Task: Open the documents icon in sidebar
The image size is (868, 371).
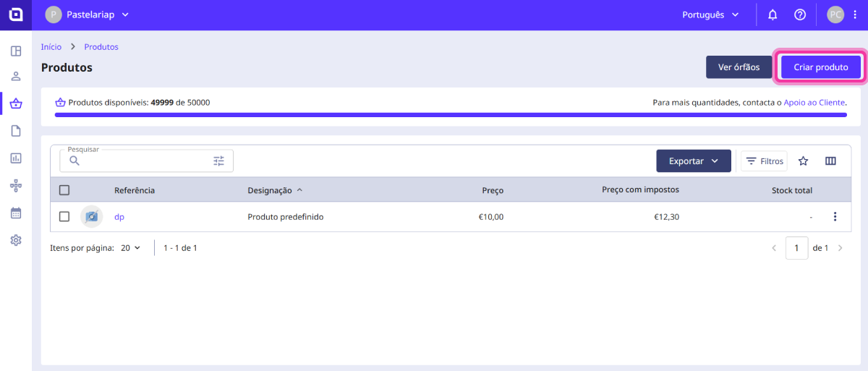Action: pos(16,131)
